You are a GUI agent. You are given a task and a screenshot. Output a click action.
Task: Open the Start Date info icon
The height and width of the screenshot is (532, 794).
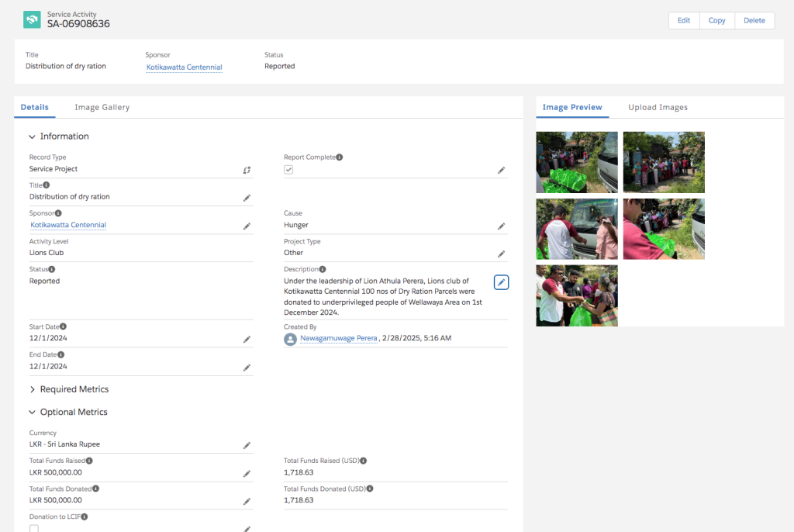pos(64,326)
